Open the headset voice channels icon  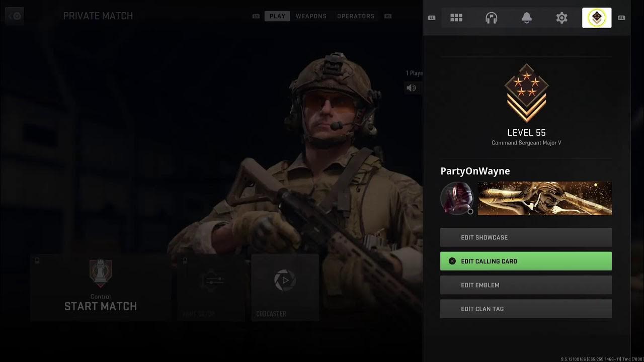tap(492, 18)
